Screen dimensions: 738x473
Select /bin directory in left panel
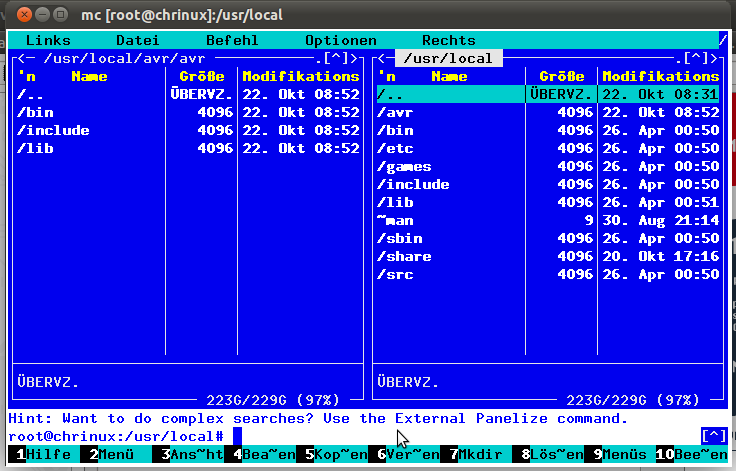click(x=188, y=112)
